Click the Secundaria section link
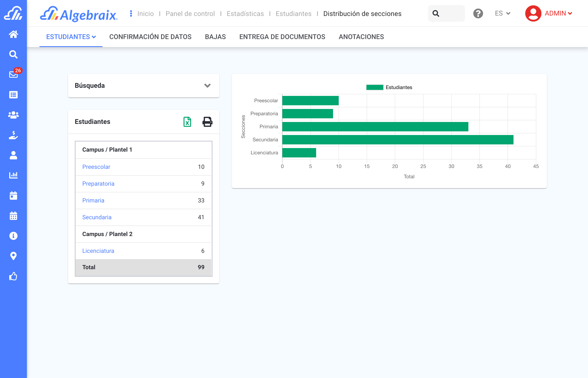Viewport: 588px width, 378px height. tap(97, 217)
